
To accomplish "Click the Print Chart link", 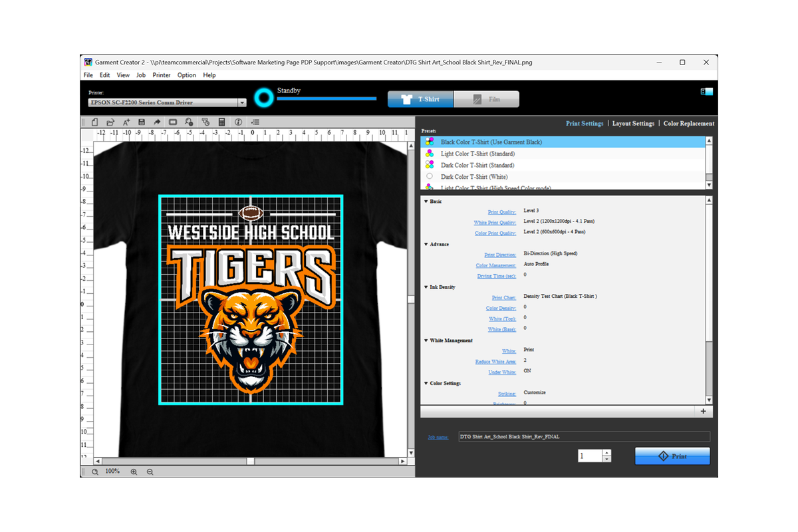I will [x=504, y=298].
